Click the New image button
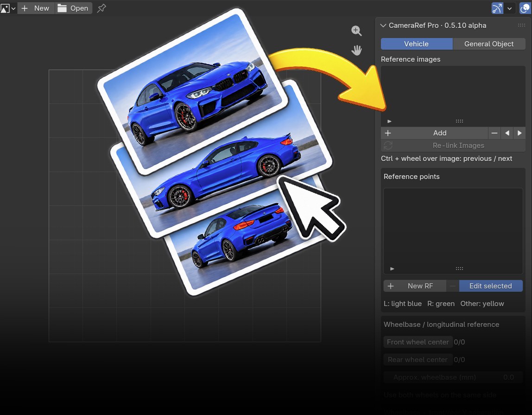This screenshot has height=415, width=532. point(36,8)
